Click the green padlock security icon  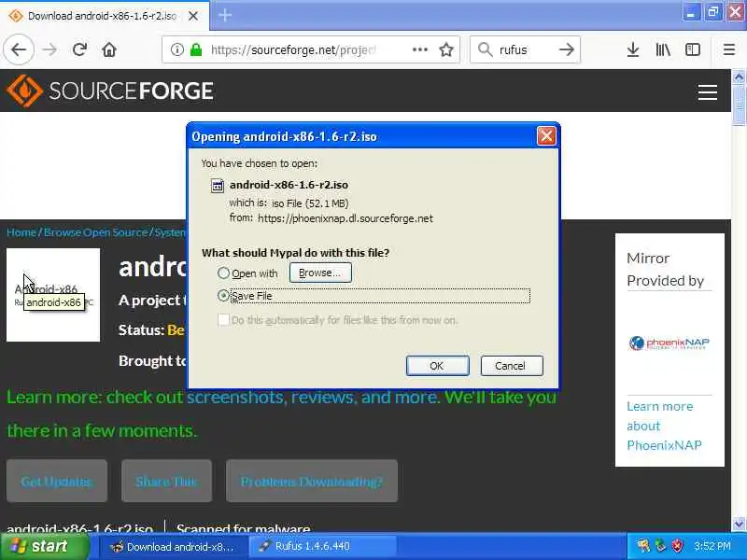196,49
